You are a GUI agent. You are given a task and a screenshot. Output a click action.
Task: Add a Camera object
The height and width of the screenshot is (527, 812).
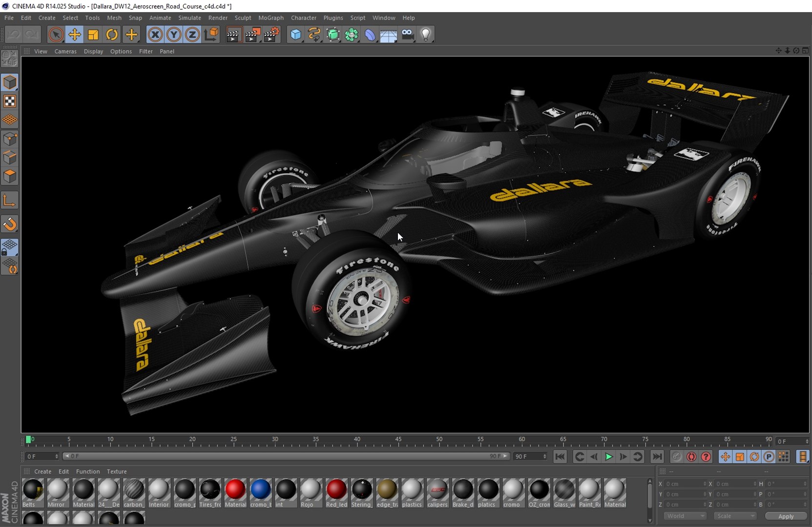pos(407,35)
